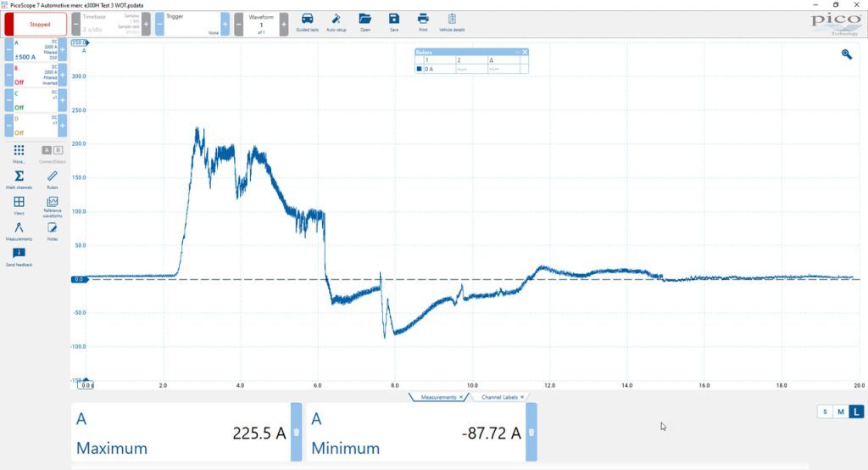This screenshot has height=470, width=868.
Task: Open the Reference waveforms tool
Action: (x=52, y=202)
